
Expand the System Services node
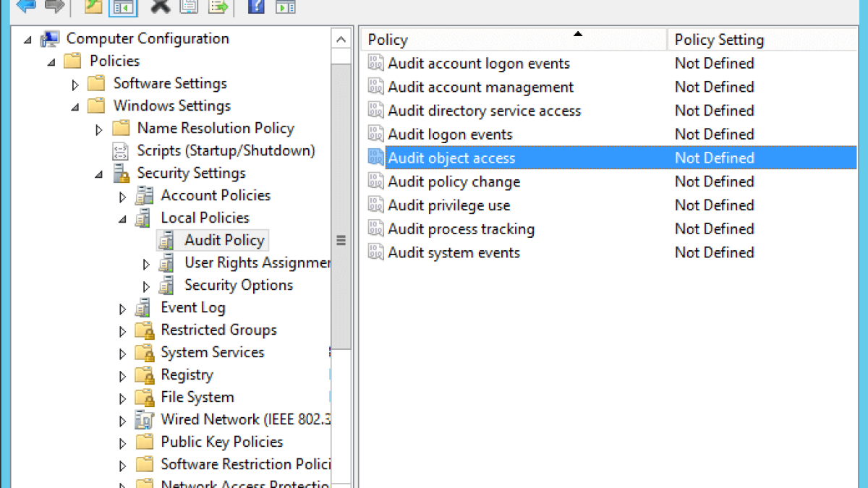[x=122, y=354]
